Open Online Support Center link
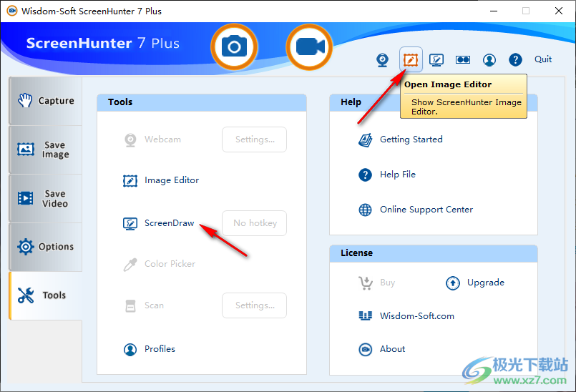This screenshot has height=392, width=576. click(x=426, y=210)
